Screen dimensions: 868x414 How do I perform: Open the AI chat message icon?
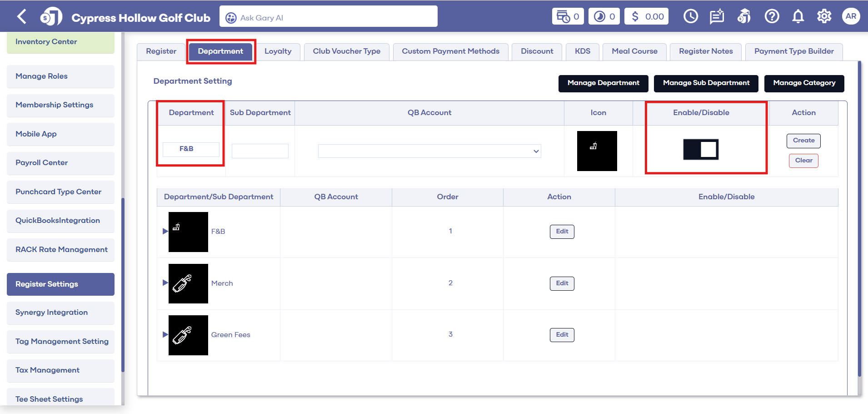pyautogui.click(x=717, y=17)
